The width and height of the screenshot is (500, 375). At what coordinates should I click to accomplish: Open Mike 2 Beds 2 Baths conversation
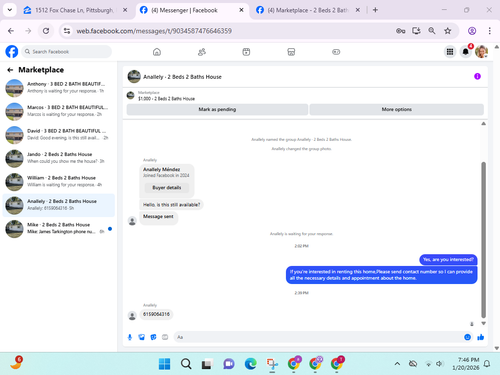pos(59,228)
